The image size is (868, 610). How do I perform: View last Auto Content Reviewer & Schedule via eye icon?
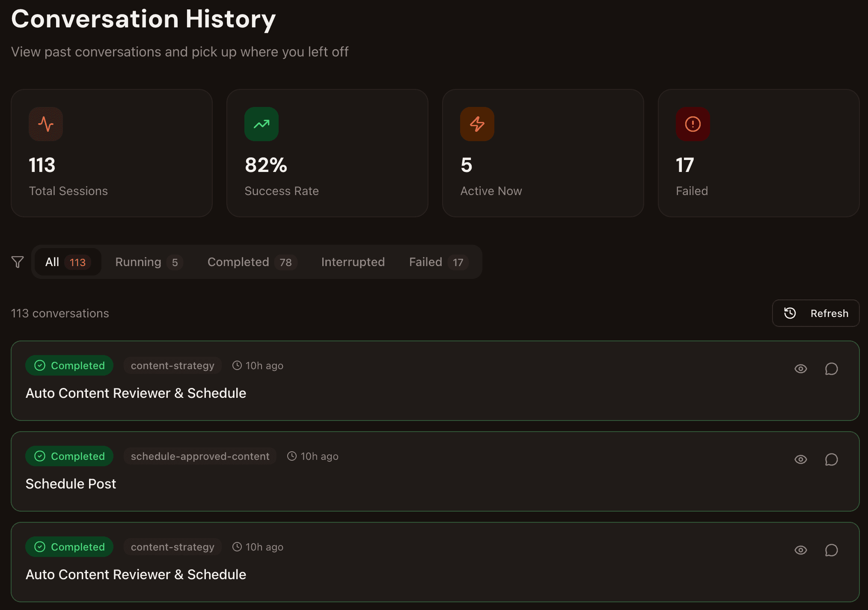801,550
